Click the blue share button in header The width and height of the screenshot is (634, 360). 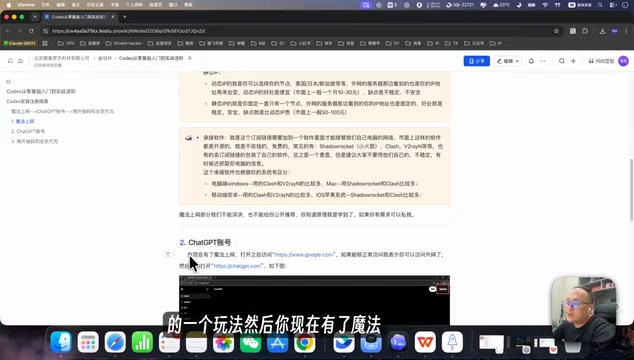(x=476, y=61)
